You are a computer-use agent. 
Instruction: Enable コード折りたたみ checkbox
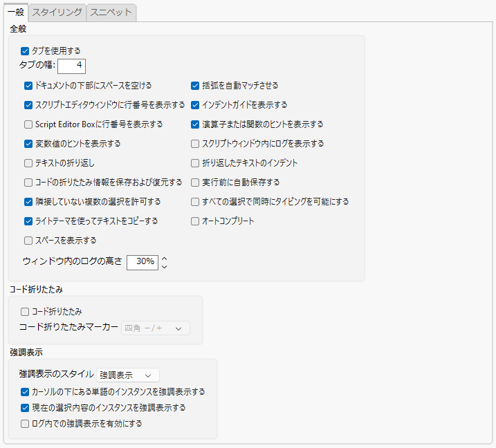[x=25, y=312]
